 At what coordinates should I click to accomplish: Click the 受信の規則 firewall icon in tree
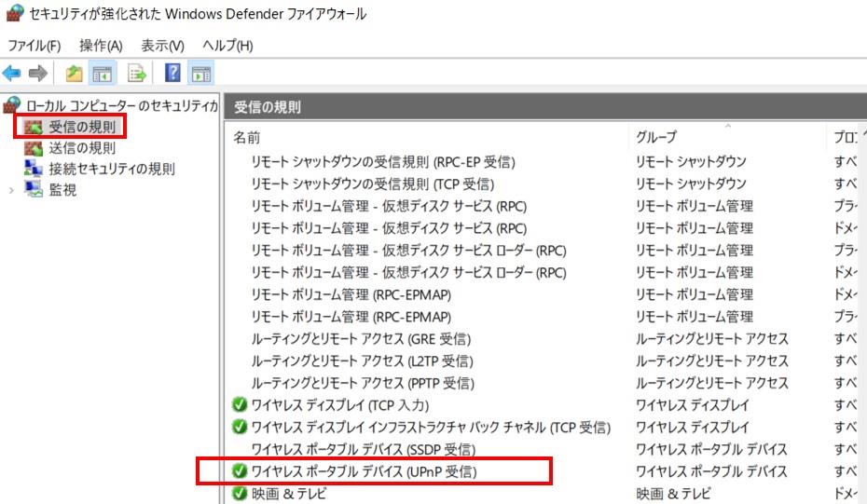(x=34, y=127)
